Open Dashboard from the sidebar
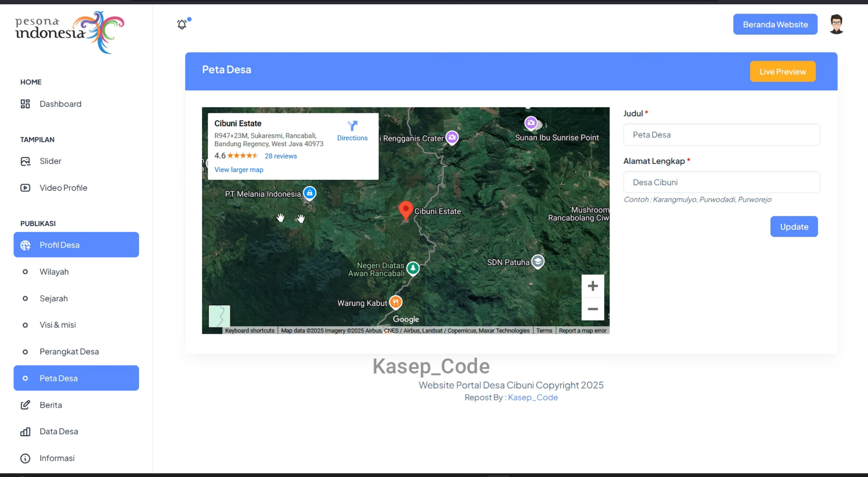Image resolution: width=868 pixels, height=477 pixels. click(x=76, y=104)
